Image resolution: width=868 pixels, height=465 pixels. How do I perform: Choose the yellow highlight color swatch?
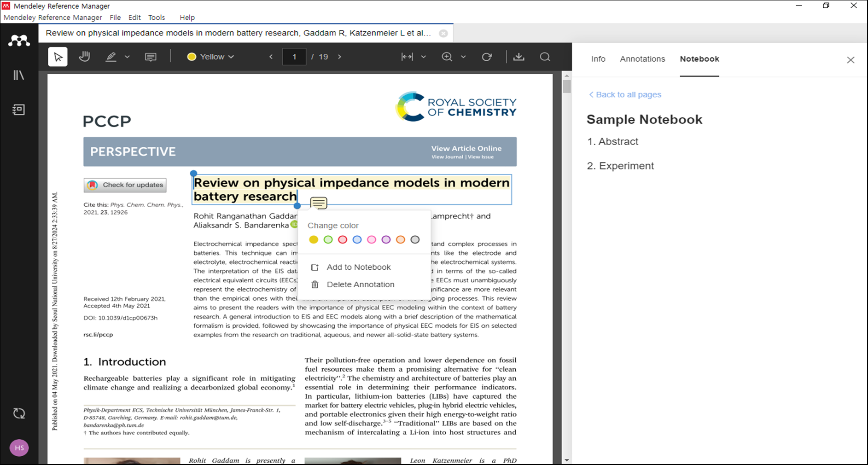pos(314,239)
